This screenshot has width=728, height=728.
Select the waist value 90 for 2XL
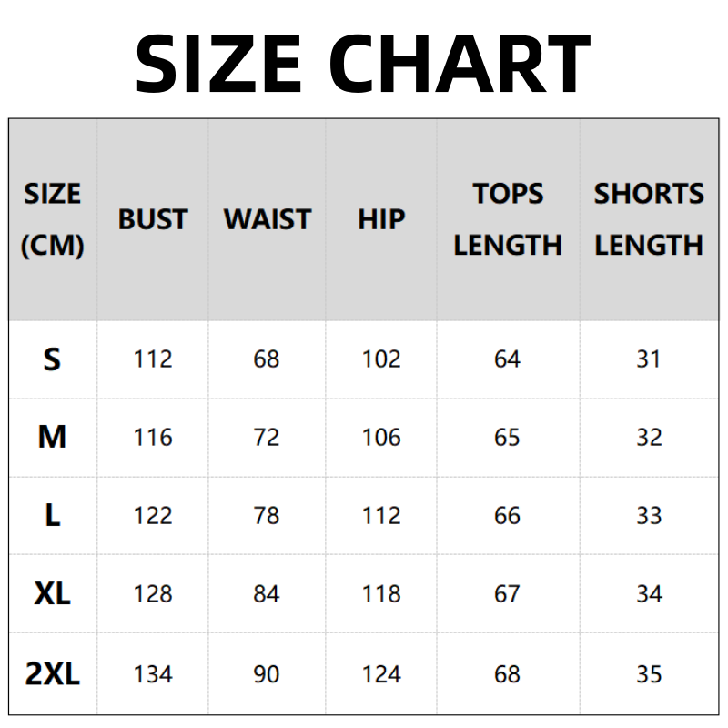pyautogui.click(x=267, y=674)
